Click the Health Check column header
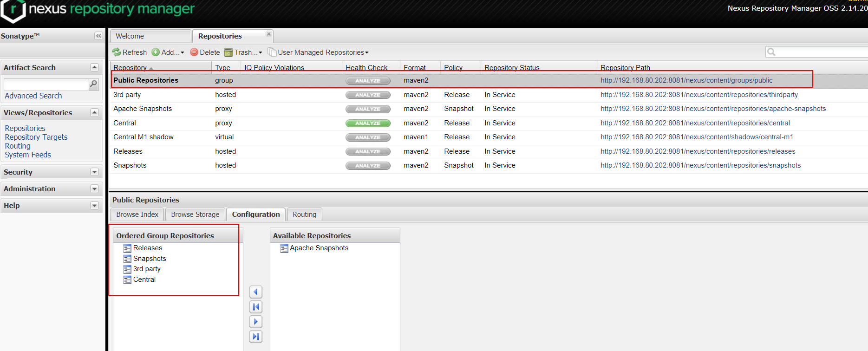This screenshot has width=868, height=351. (371, 68)
